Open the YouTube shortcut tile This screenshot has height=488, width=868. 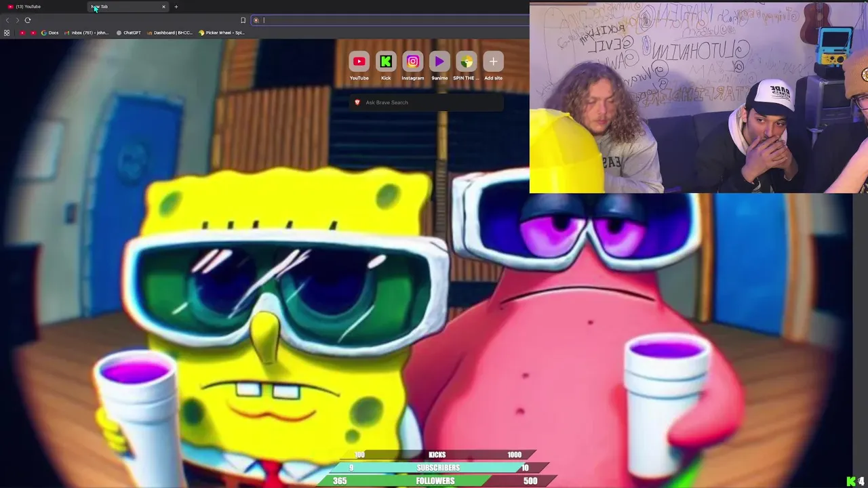(x=359, y=66)
